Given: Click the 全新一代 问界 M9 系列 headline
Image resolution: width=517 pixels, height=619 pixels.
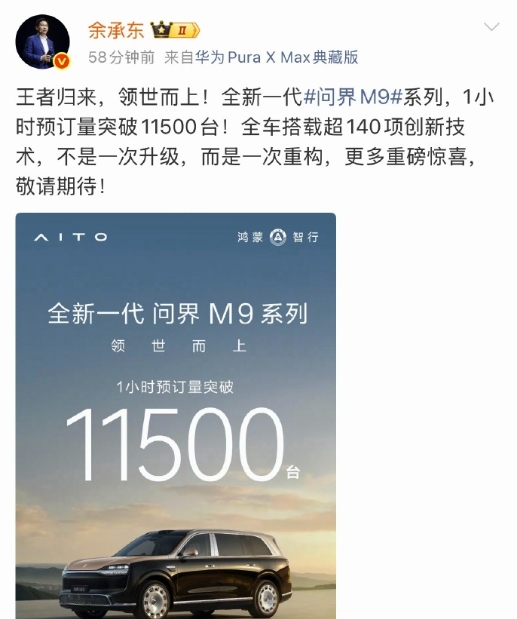Looking at the screenshot, I should pyautogui.click(x=178, y=315).
